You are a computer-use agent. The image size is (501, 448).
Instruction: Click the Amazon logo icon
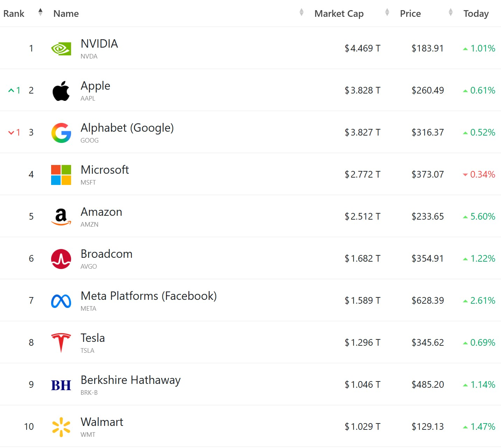click(61, 217)
